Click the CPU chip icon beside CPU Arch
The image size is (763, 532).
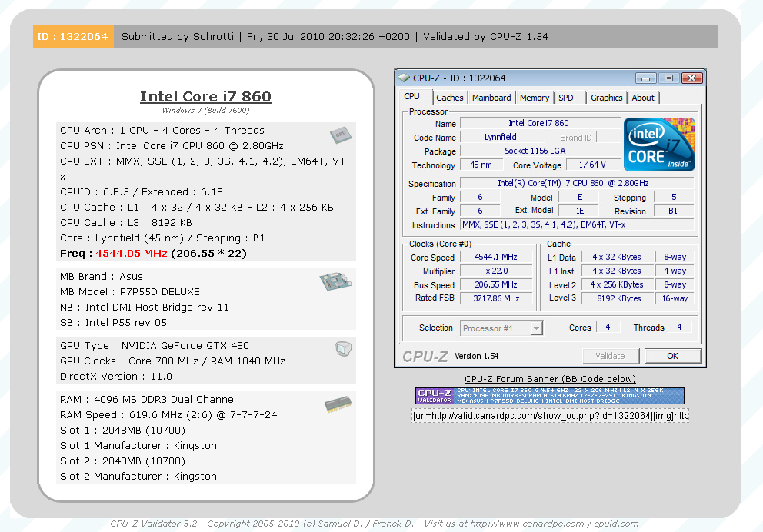[341, 135]
